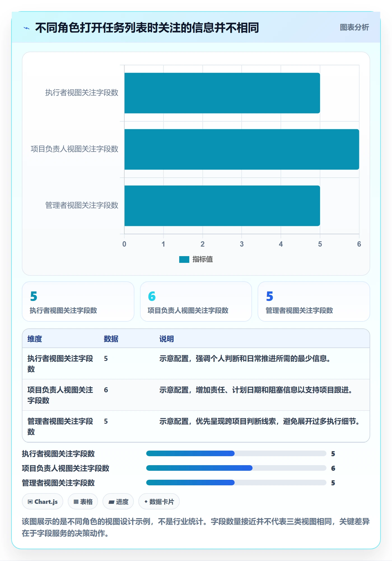The image size is (392, 561).
Task: Click the 指标值 legend color box
Action: (184, 259)
